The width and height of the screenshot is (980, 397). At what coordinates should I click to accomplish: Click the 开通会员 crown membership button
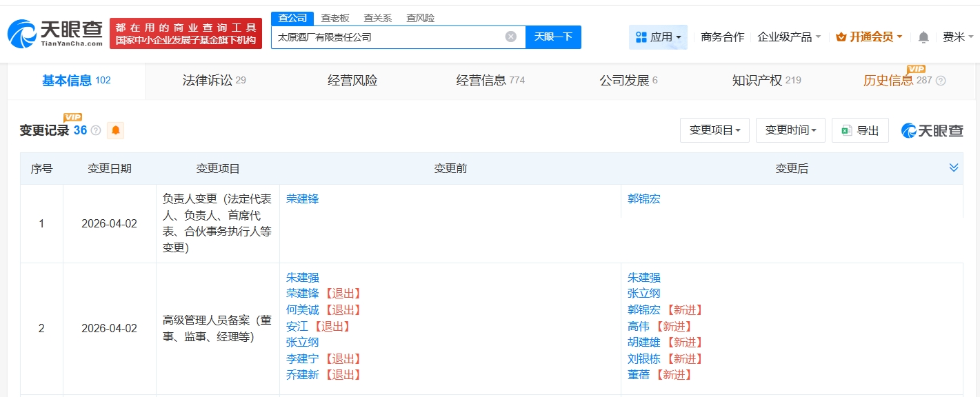tap(869, 37)
